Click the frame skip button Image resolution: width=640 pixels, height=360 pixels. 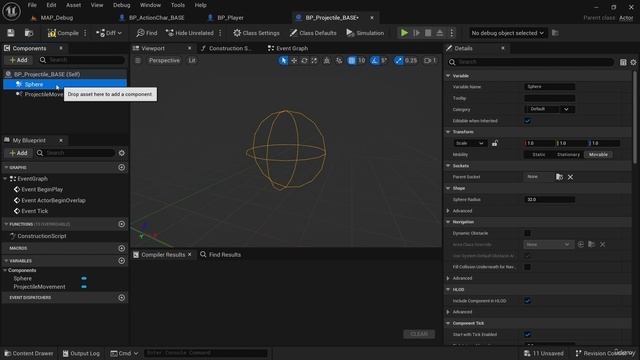click(416, 33)
